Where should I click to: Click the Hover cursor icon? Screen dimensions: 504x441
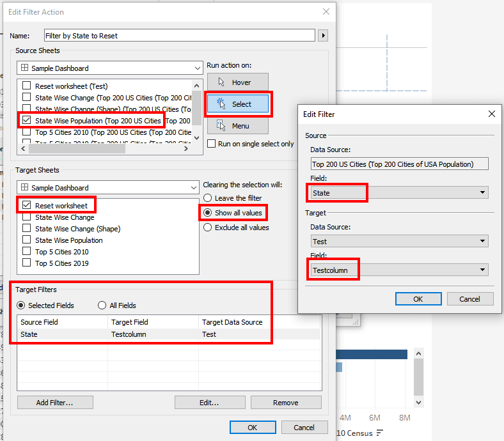click(x=221, y=82)
